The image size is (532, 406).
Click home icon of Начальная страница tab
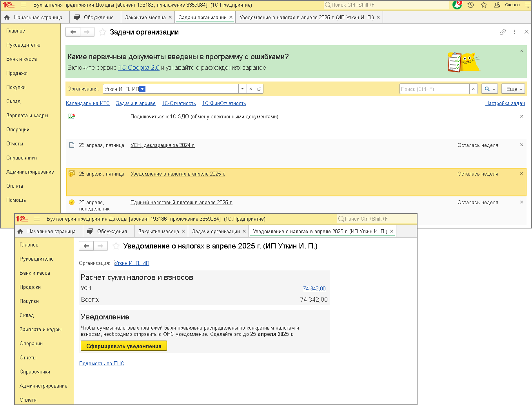tap(7, 17)
